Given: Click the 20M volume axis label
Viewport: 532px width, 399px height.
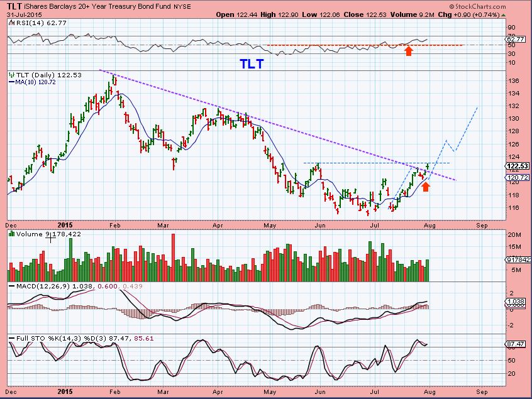Looking at the screenshot, I should (x=514, y=235).
